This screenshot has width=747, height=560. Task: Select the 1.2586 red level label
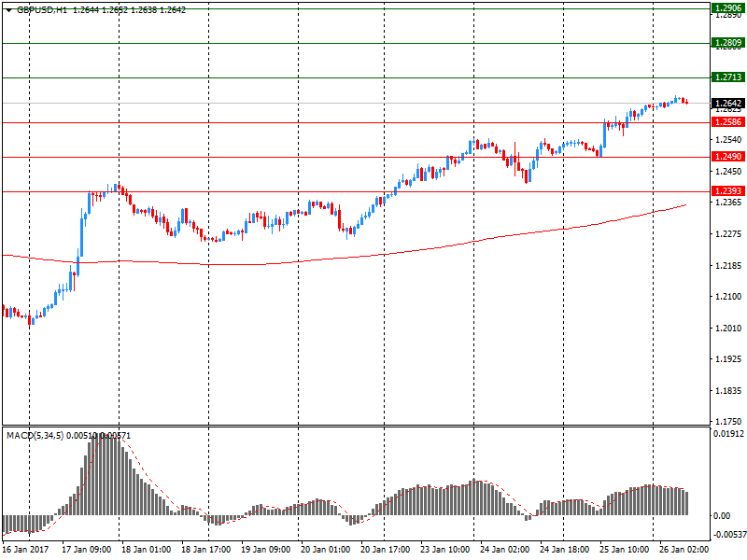728,122
